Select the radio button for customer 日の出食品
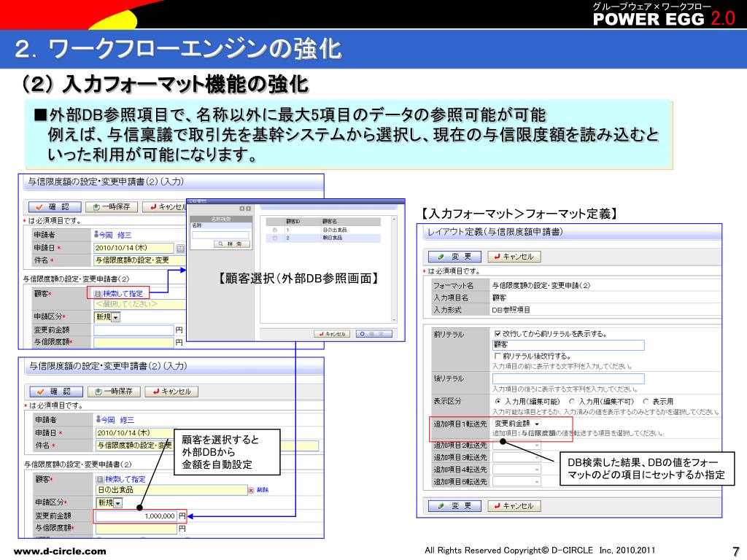This screenshot has height=560, width=747. click(275, 230)
